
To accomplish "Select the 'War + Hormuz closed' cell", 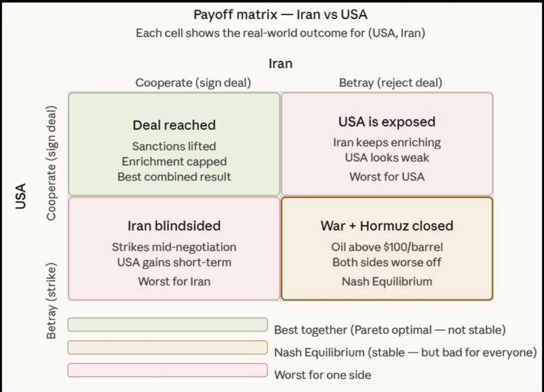I will (x=387, y=248).
